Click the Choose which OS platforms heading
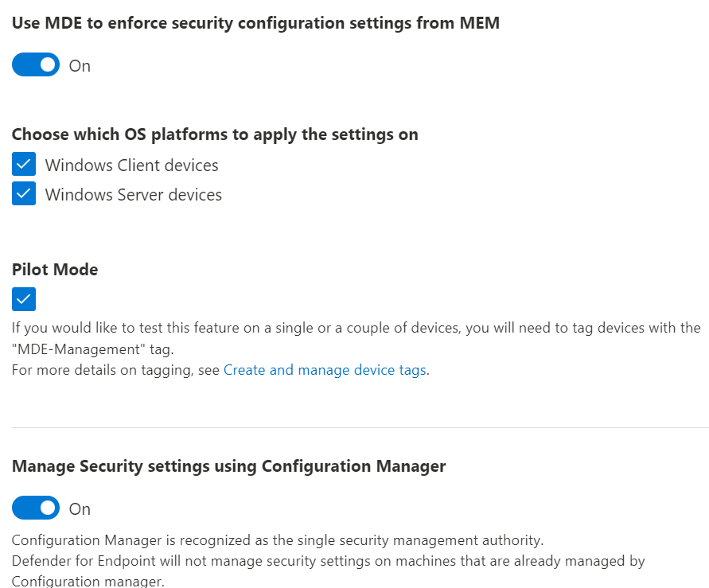This screenshot has width=709, height=588. click(x=215, y=134)
